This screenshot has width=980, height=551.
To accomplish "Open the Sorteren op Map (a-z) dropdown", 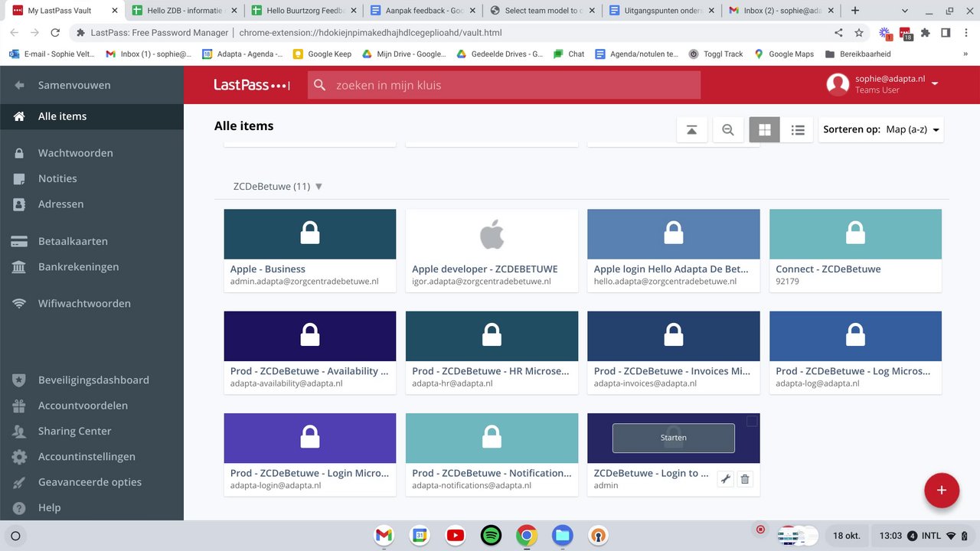I will pyautogui.click(x=881, y=130).
